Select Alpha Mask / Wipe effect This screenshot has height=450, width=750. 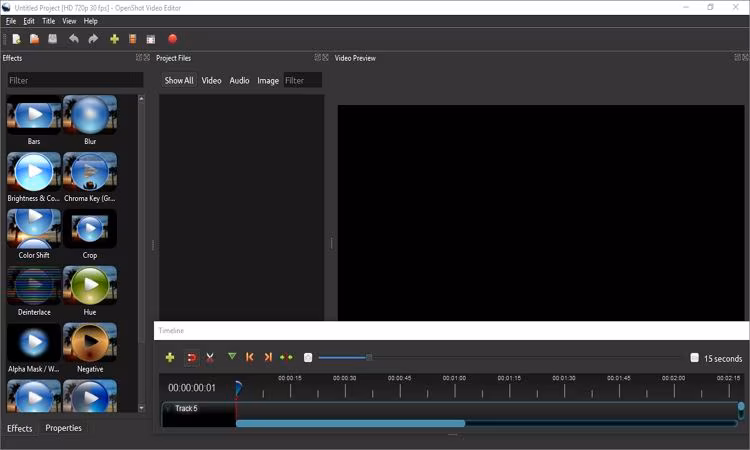click(x=34, y=348)
